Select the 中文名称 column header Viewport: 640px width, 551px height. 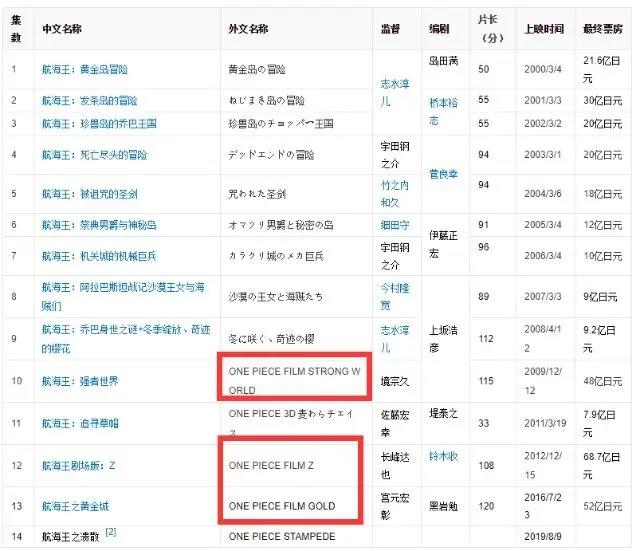pos(62,29)
